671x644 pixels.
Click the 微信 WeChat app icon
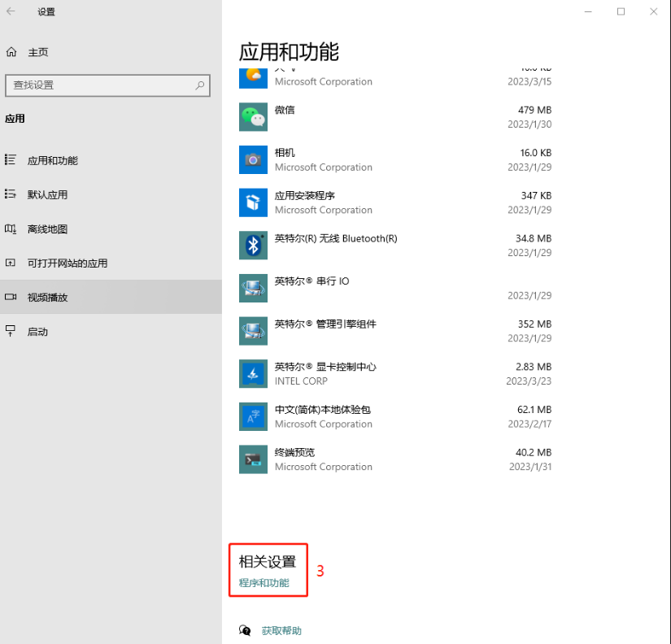253,117
